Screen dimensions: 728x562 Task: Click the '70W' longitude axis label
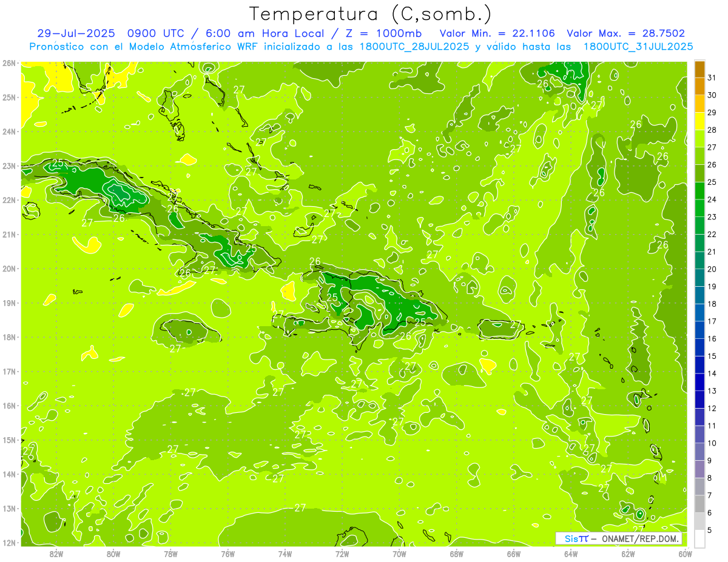pyautogui.click(x=399, y=554)
